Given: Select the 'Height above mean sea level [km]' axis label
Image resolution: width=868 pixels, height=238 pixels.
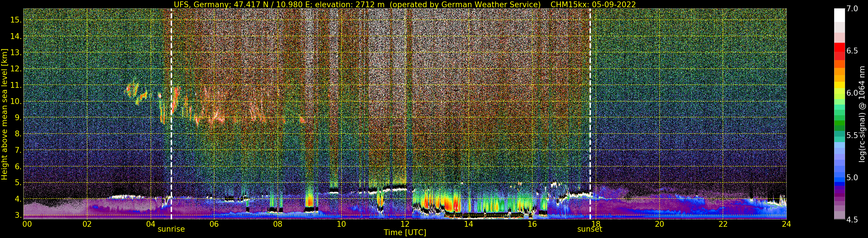Looking at the screenshot, I should (x=4, y=114).
